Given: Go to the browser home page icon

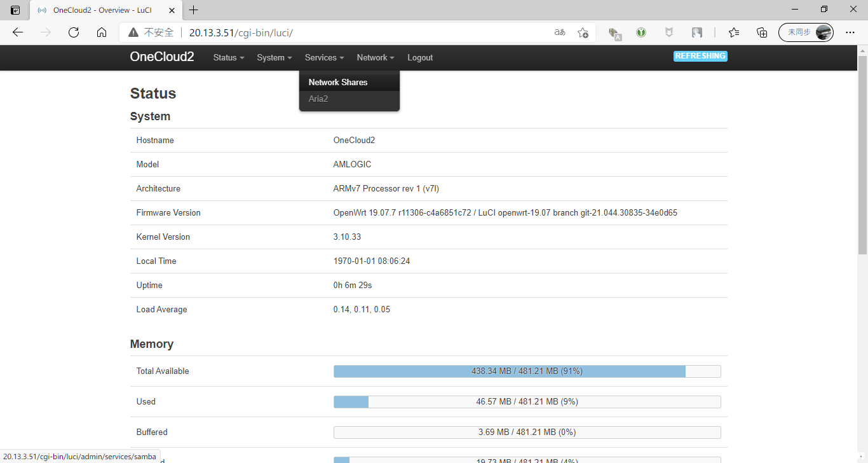Looking at the screenshot, I should [102, 32].
